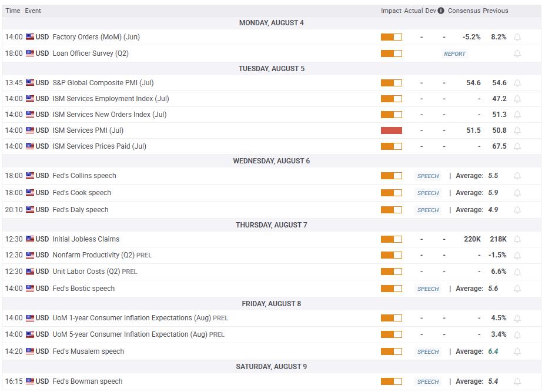Open UoM 1-year Consumer Inflation Expectations event
Image resolution: width=542 pixels, height=392 pixels.
coord(140,318)
